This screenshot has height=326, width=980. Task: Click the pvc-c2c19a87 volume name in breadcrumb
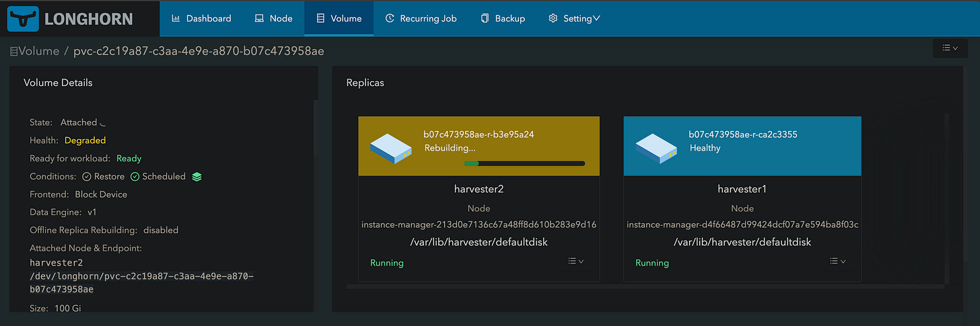point(199,51)
